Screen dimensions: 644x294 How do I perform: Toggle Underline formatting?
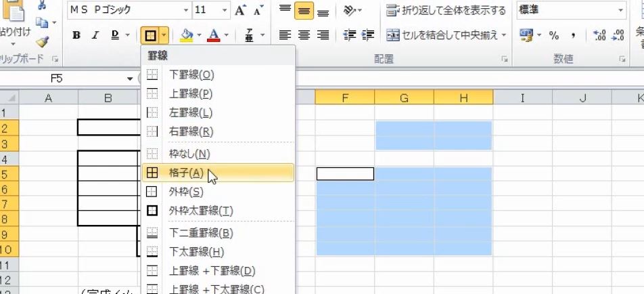coord(115,35)
